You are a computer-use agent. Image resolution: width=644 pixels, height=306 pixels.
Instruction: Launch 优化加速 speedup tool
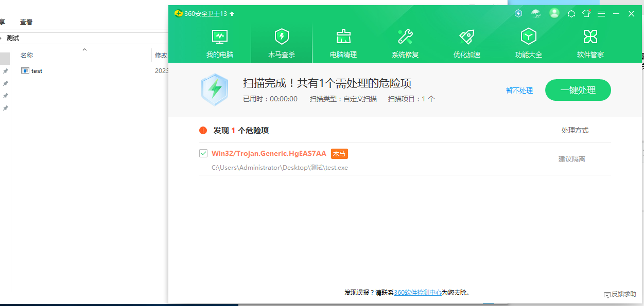point(466,41)
